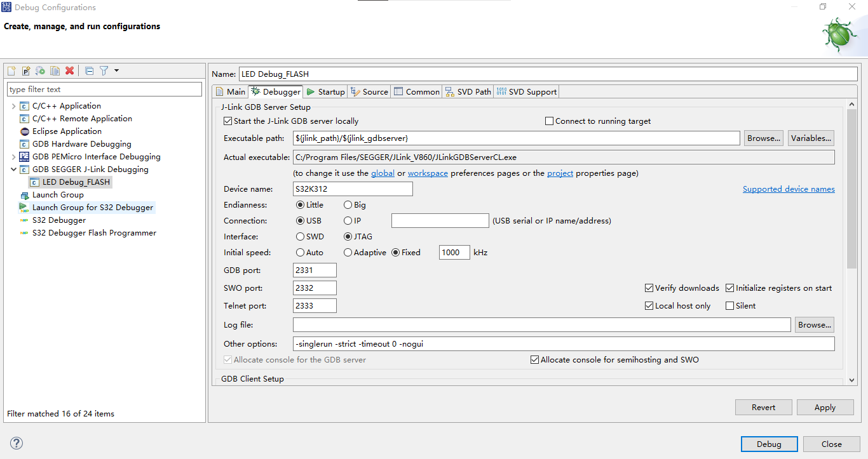Click the Startup tab green arrow icon

point(311,92)
